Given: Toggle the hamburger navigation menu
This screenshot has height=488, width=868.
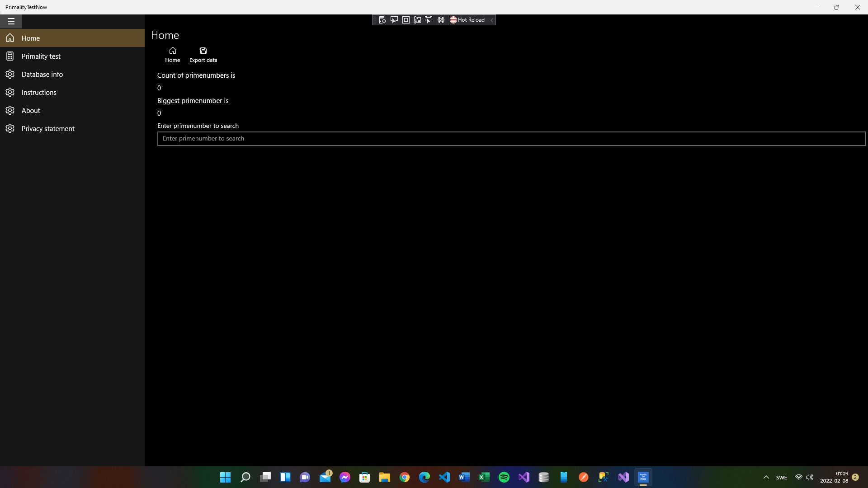Looking at the screenshot, I should click(x=11, y=21).
